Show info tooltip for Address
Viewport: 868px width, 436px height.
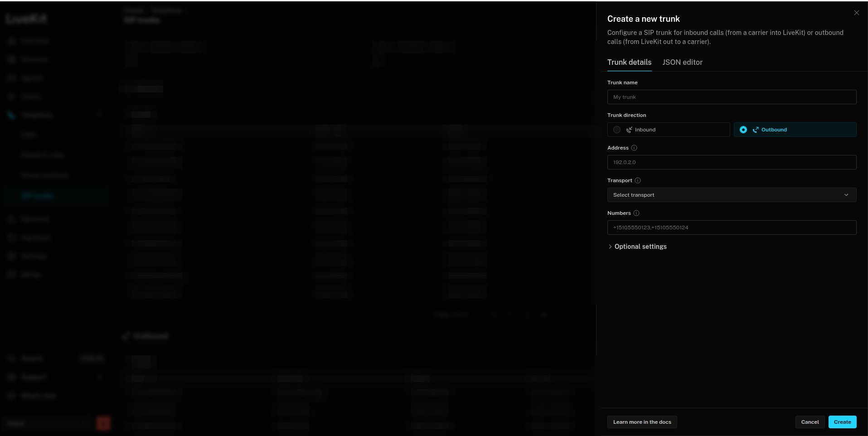(634, 148)
